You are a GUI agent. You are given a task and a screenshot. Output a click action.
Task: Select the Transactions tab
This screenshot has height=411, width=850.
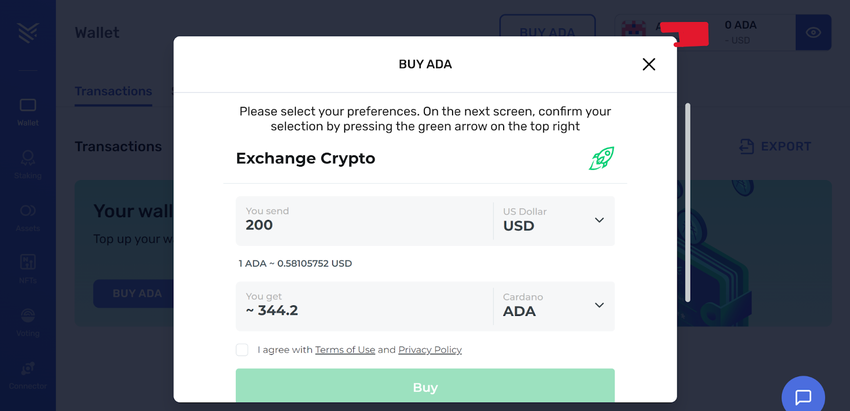pos(113,91)
